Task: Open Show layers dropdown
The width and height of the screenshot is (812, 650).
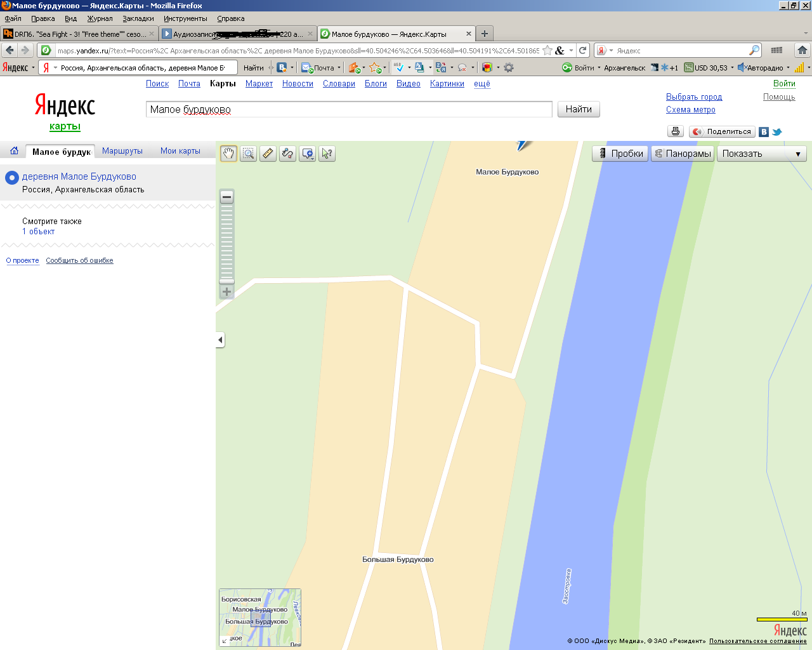Action: 761,154
